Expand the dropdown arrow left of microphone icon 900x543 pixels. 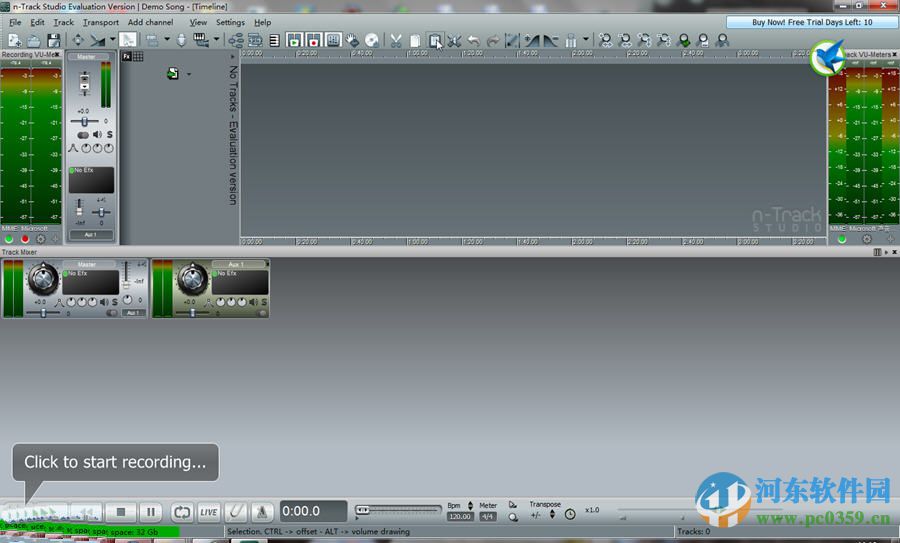pyautogui.click(x=167, y=39)
